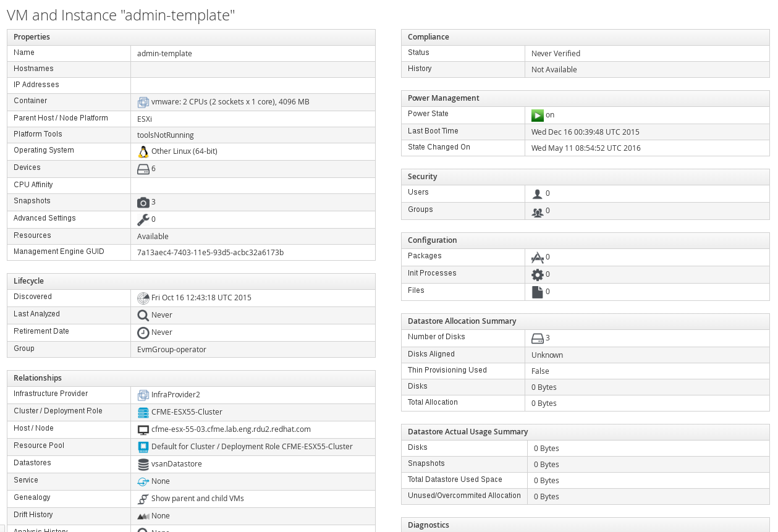The height and width of the screenshot is (532, 778).
Task: Click the Power Management section header
Action: (585, 98)
